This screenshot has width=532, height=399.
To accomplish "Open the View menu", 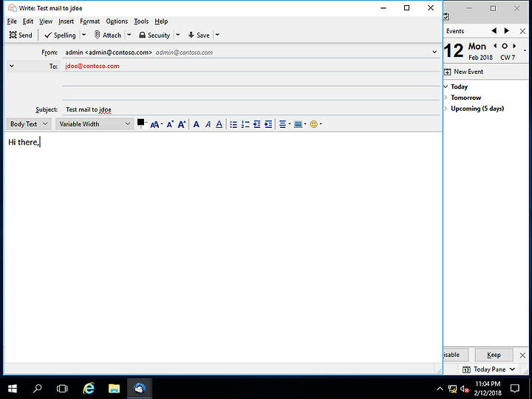I will 46,21.
